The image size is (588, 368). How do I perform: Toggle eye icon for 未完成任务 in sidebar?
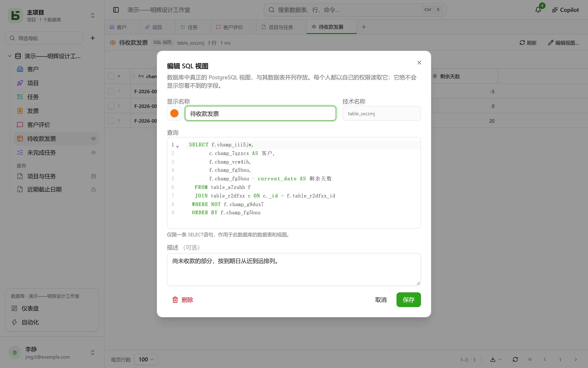point(93,153)
